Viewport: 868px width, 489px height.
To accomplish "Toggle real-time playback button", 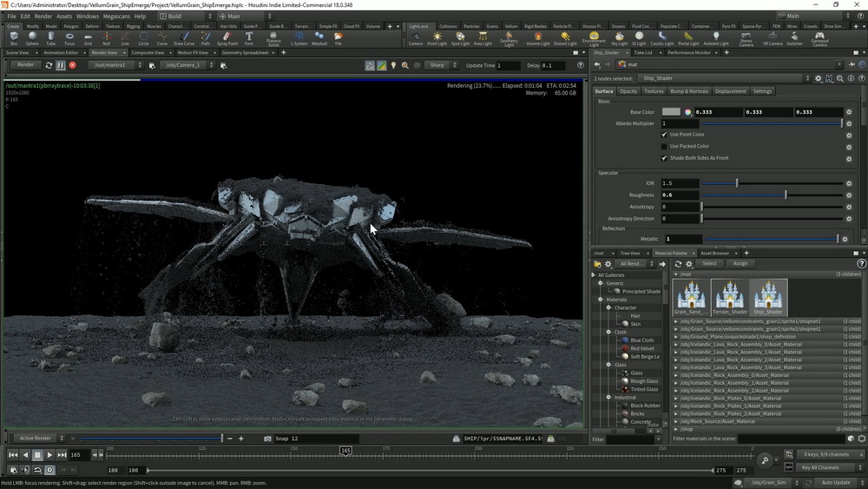I will click(49, 470).
